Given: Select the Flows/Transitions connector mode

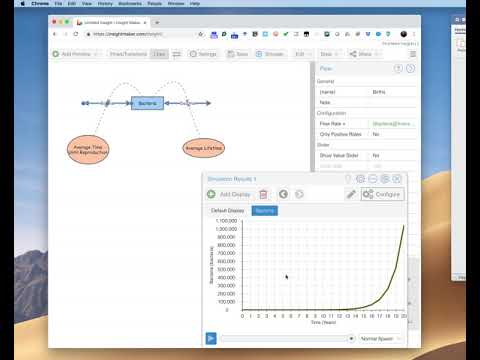Looking at the screenshot, I should coord(128,54).
